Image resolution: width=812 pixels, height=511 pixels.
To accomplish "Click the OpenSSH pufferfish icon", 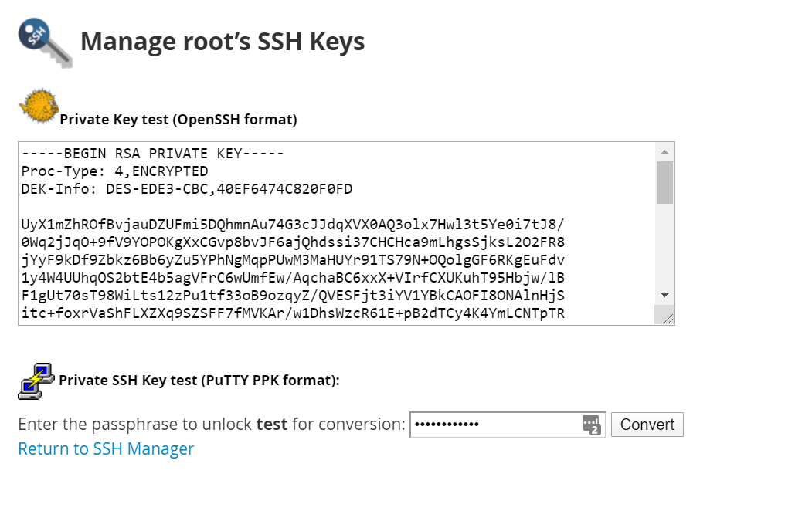I will 39,106.
